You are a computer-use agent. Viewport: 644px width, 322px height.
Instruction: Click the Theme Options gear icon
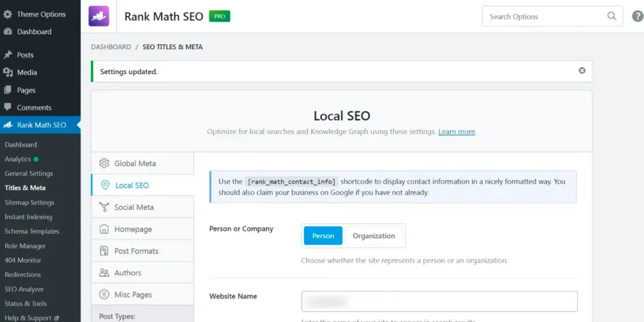[7, 14]
